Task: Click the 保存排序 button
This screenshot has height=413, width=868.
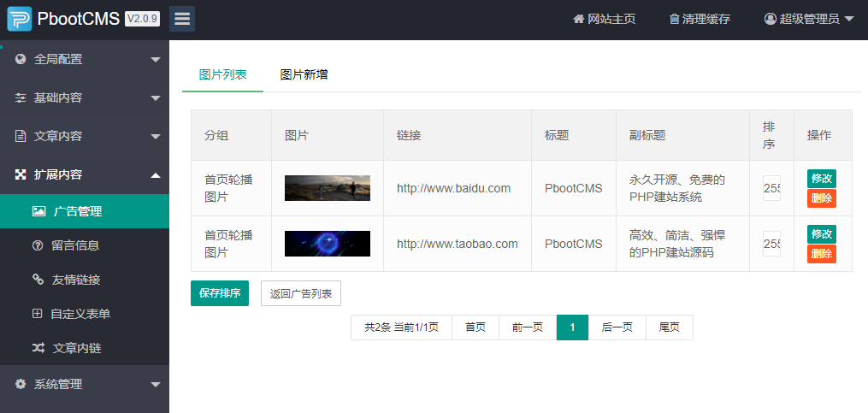Action: click(220, 293)
